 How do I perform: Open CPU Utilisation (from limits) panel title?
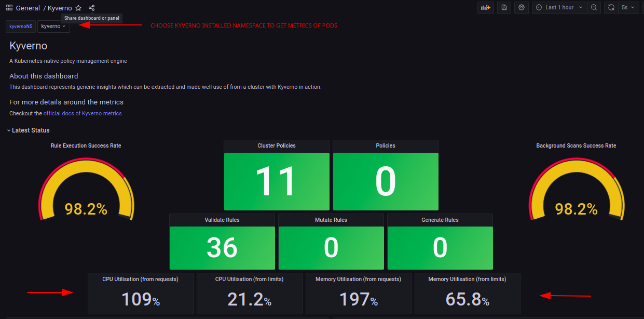[x=249, y=279]
